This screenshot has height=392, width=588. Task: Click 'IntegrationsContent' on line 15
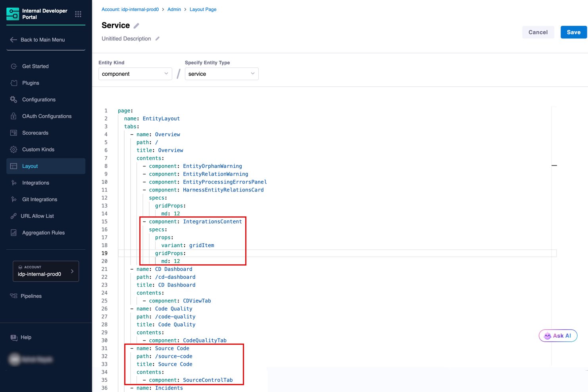[212, 222]
